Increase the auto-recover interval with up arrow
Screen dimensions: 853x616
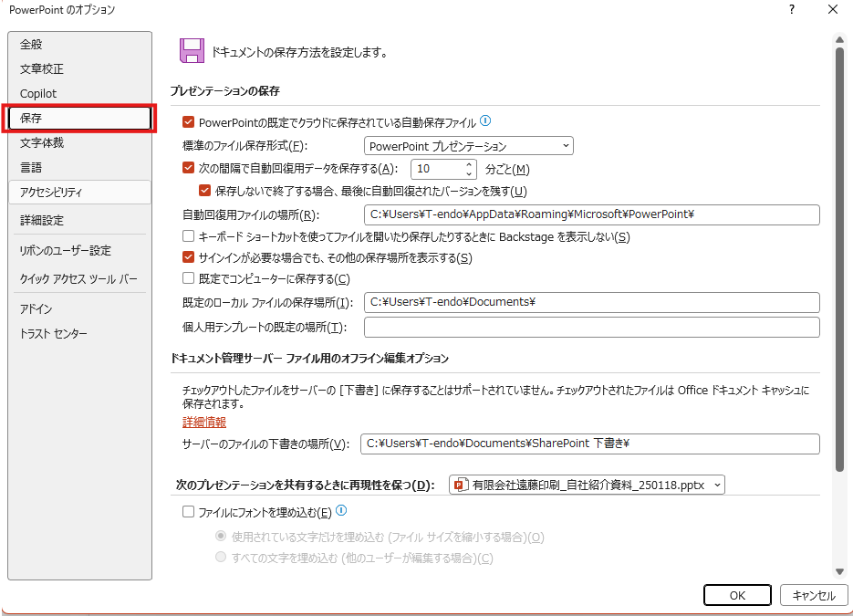(470, 165)
